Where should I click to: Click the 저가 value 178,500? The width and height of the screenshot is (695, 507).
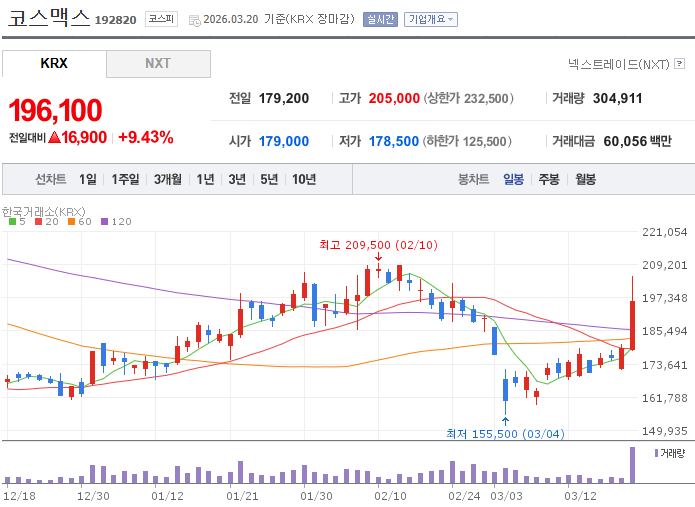pos(394,141)
